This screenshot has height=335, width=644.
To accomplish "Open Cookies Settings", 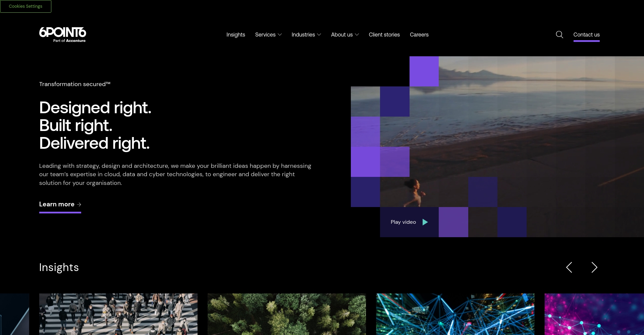I will tap(25, 6).
